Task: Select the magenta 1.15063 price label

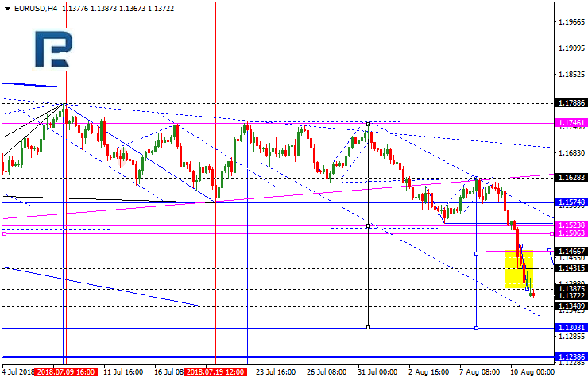Action: pos(571,233)
